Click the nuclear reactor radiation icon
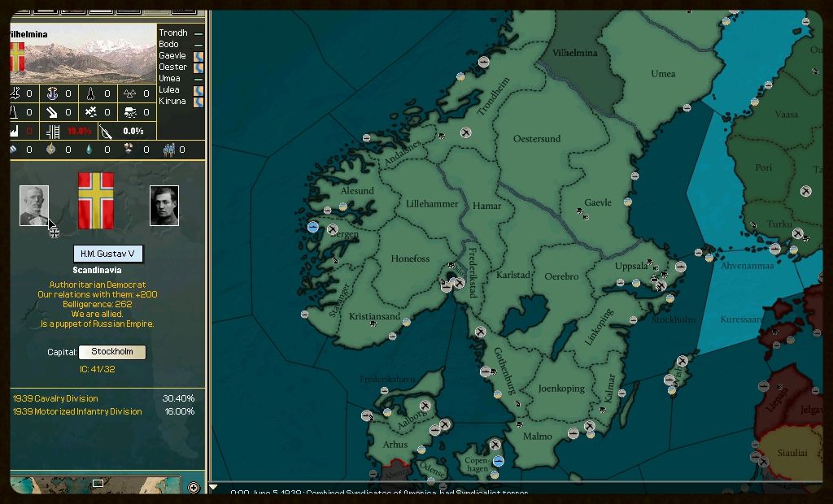Viewport: 833px width, 504px height. (x=130, y=93)
